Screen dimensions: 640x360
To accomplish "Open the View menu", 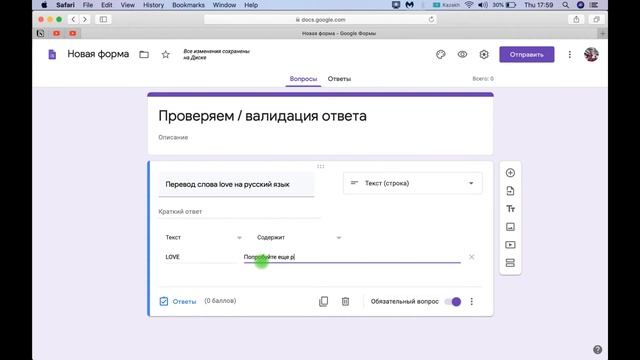I will [127, 5].
